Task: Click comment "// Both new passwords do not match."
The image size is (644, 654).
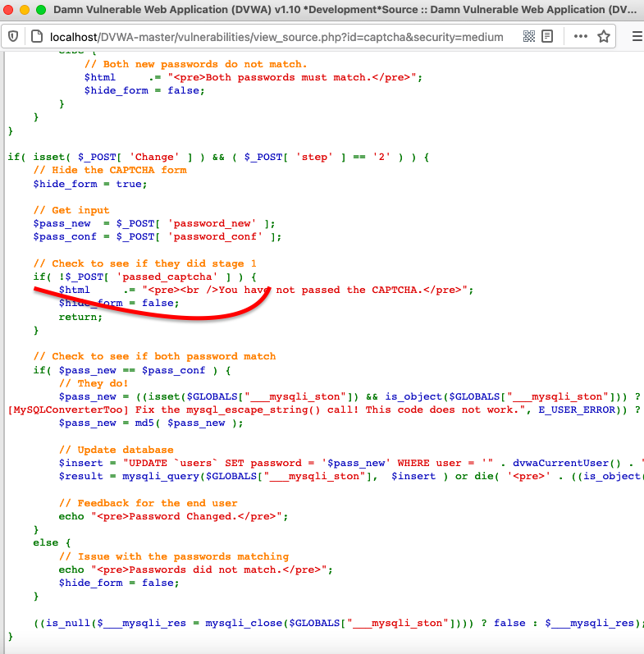Action: [x=196, y=64]
